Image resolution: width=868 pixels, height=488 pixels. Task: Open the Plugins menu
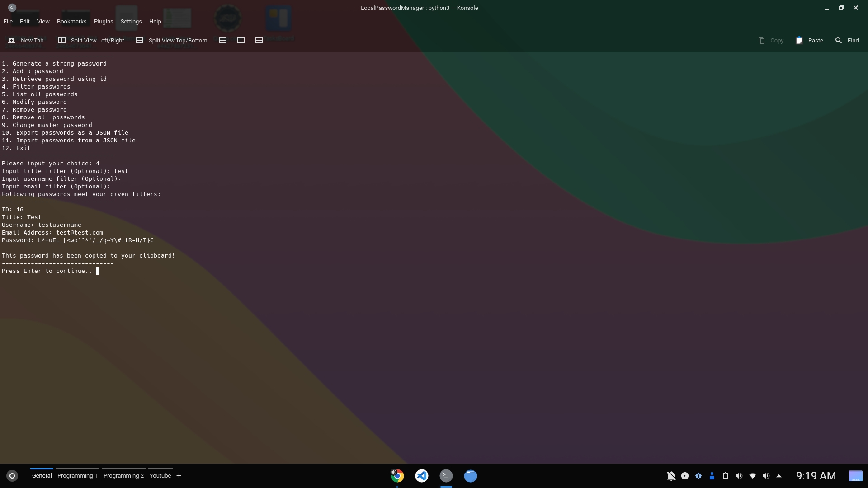(104, 21)
